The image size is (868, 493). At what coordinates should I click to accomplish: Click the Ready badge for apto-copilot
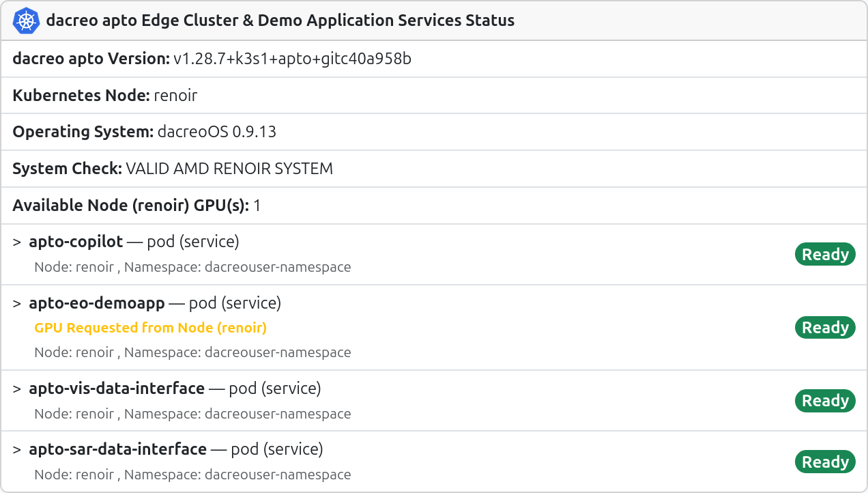[825, 255]
